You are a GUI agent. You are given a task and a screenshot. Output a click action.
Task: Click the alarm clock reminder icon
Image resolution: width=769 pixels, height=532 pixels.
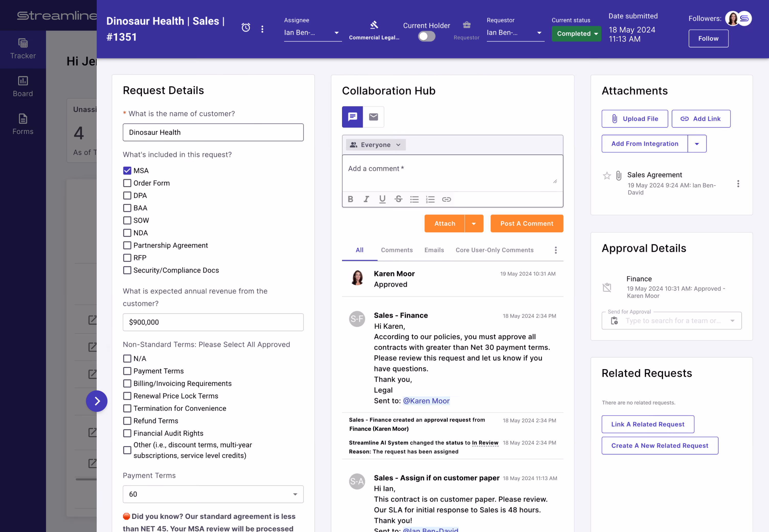(246, 28)
